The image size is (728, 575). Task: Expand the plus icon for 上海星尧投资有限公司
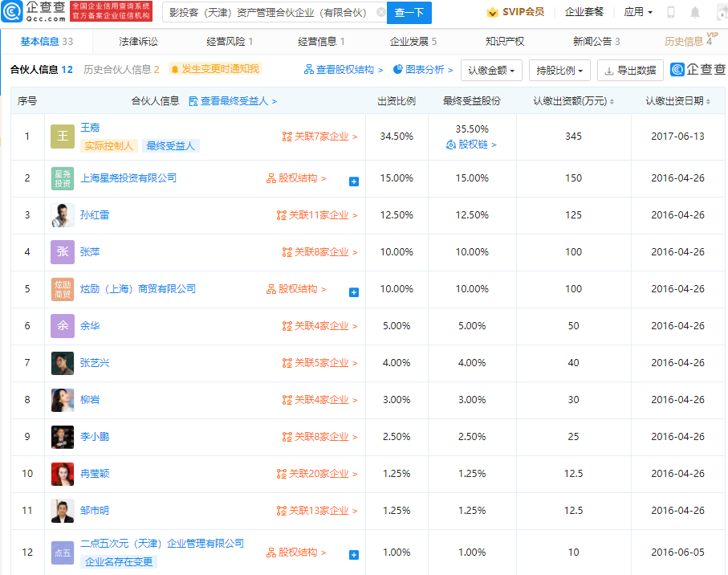354,181
